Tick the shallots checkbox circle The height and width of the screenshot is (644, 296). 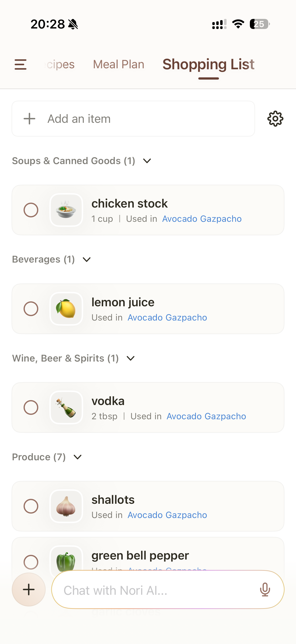pyautogui.click(x=31, y=506)
